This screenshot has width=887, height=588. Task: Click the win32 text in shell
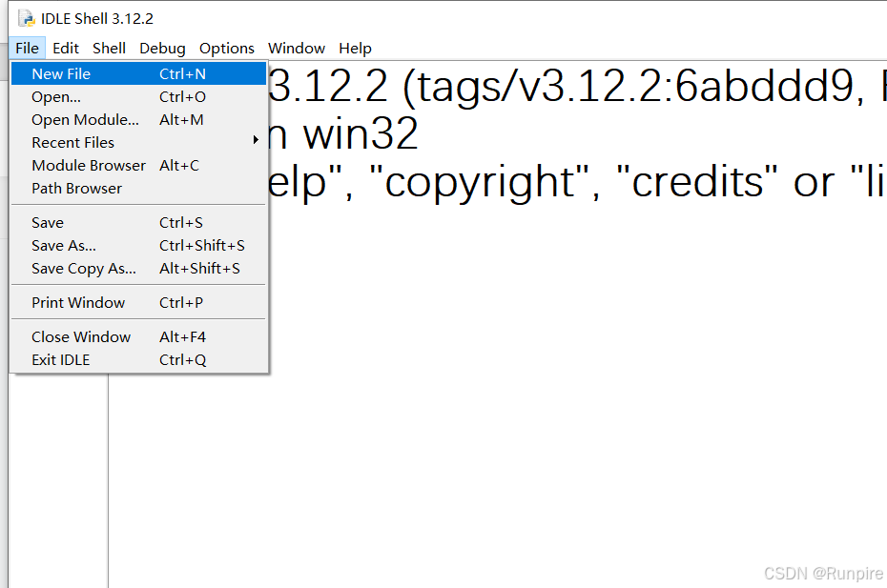pyautogui.click(x=361, y=134)
